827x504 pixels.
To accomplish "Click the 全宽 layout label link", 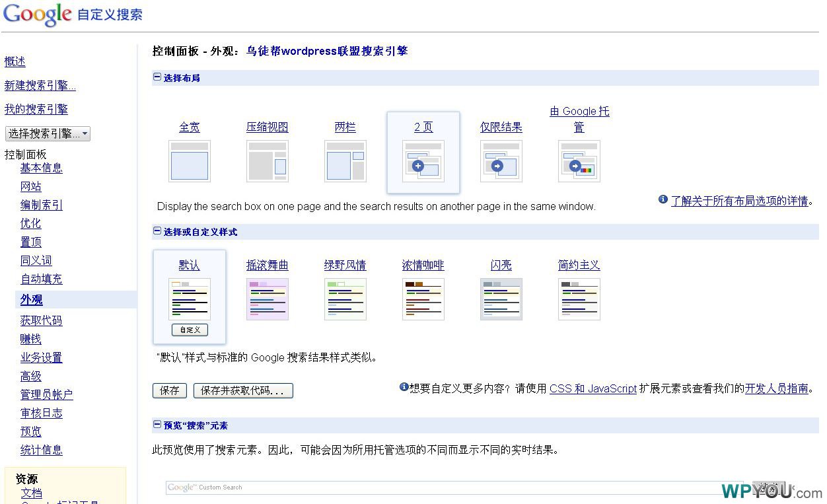I will coord(190,127).
